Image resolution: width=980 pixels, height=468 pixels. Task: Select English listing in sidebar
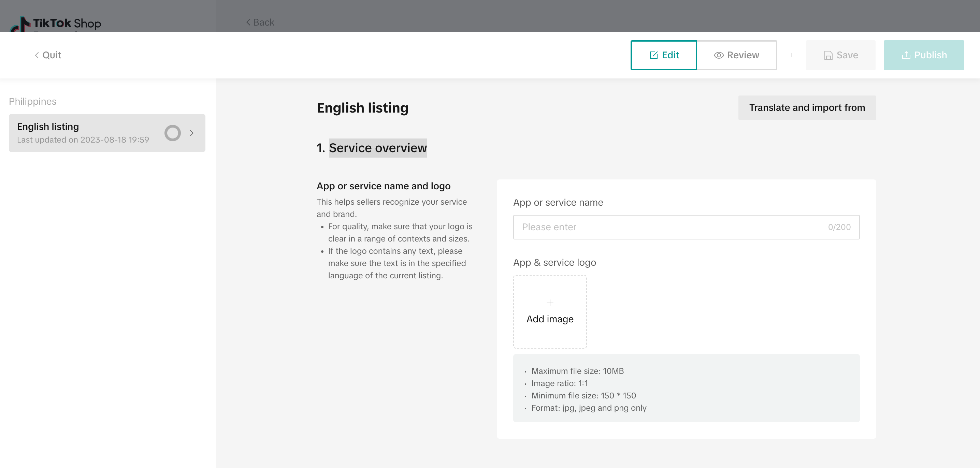point(107,133)
